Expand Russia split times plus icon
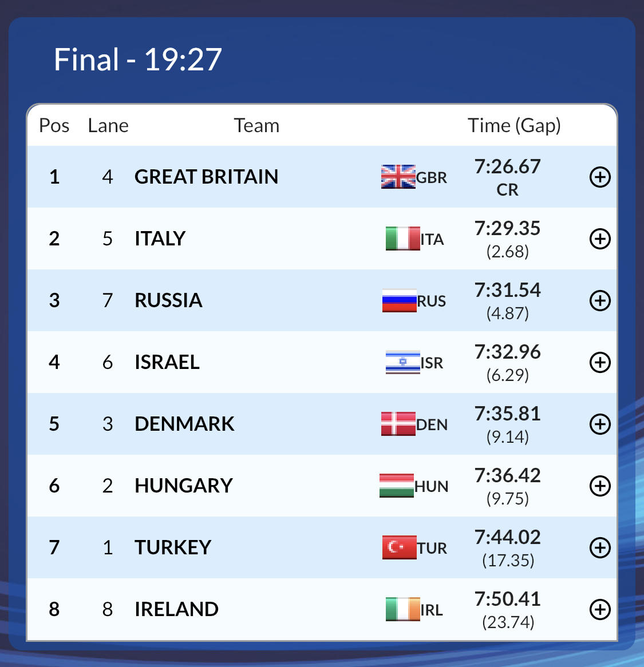 pos(600,301)
